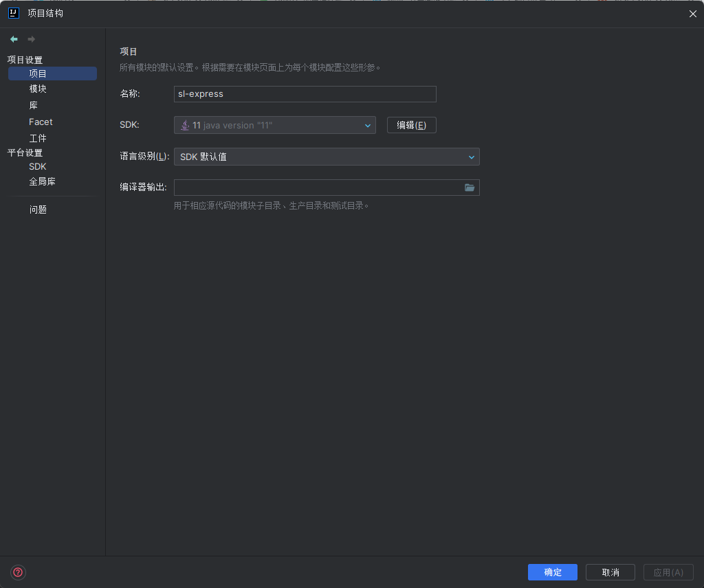Open 全局库 settings
This screenshot has height=588, width=704.
[x=42, y=182]
